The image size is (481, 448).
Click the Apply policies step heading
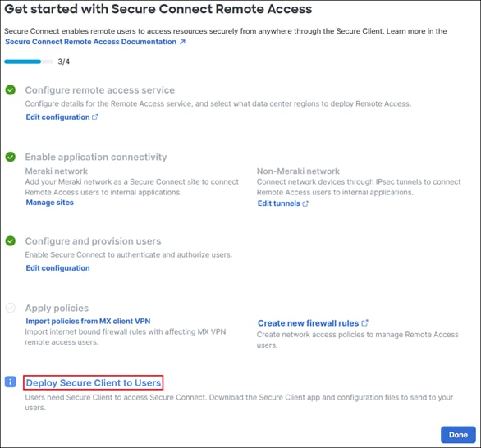pos(57,308)
